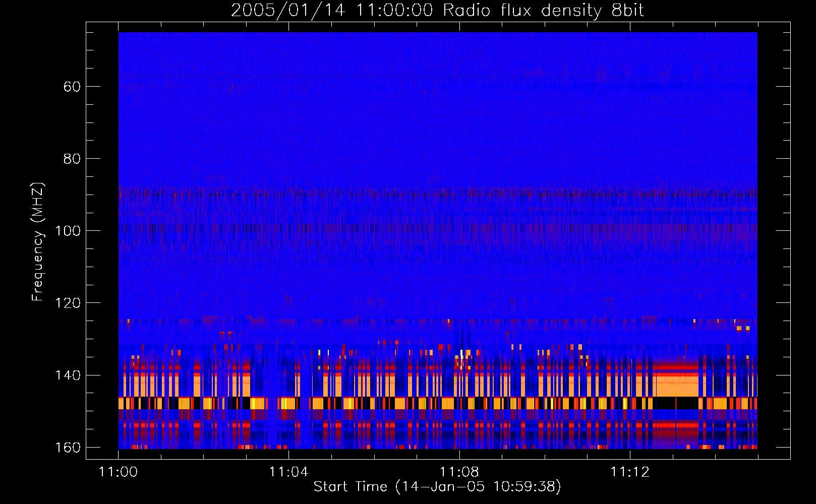
Task: Click the 60 frequency tick label
Action: click(x=72, y=87)
